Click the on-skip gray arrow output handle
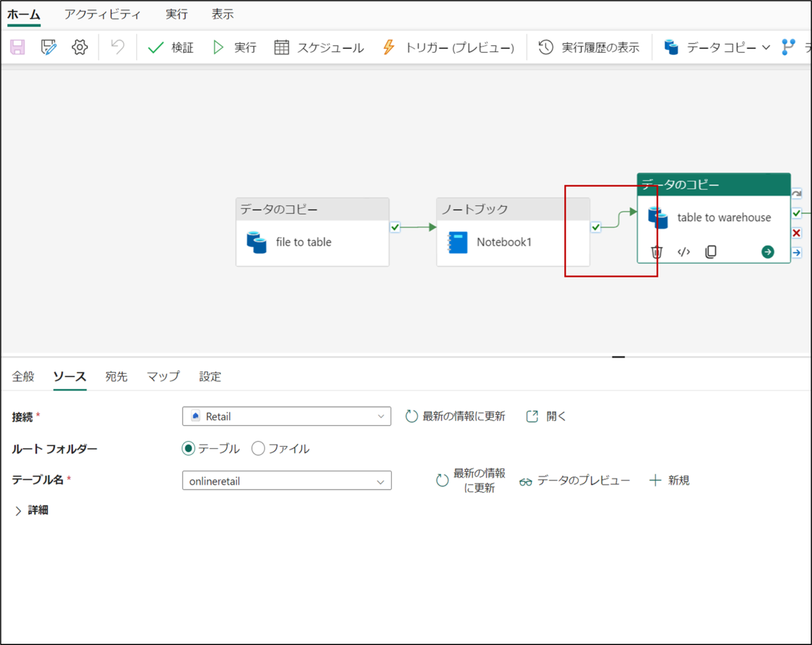 [x=796, y=194]
